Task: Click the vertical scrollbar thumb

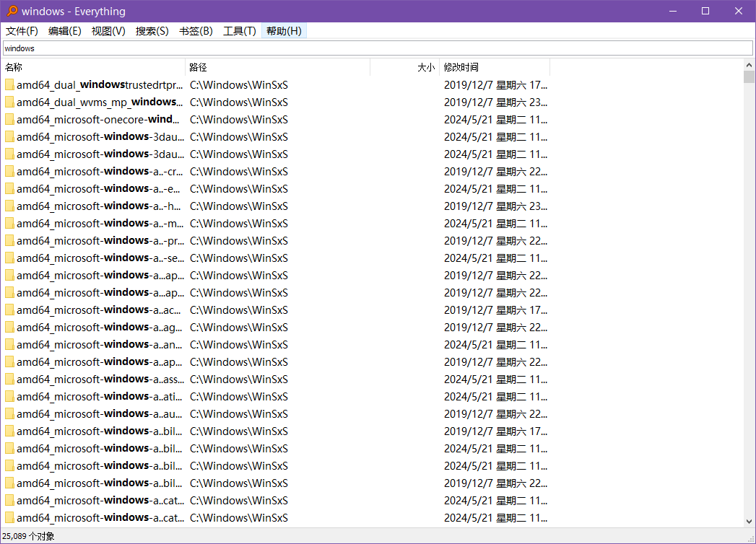Action: coord(749,77)
